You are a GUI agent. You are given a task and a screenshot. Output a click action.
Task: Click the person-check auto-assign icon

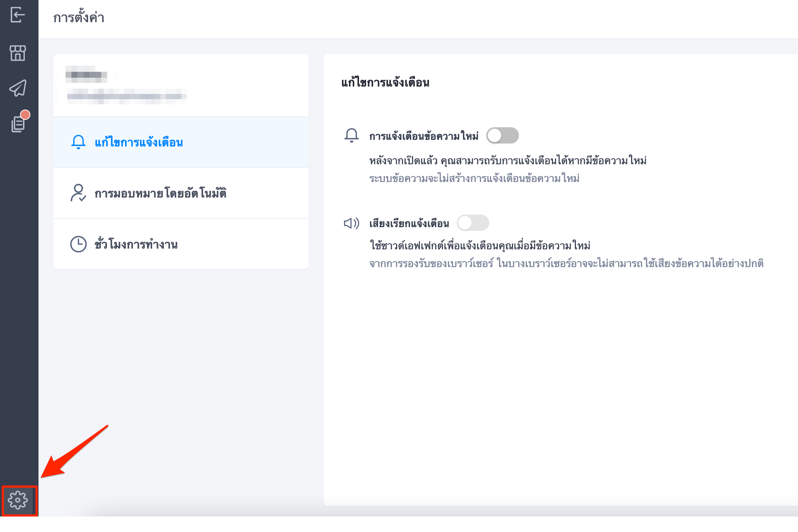point(78,193)
